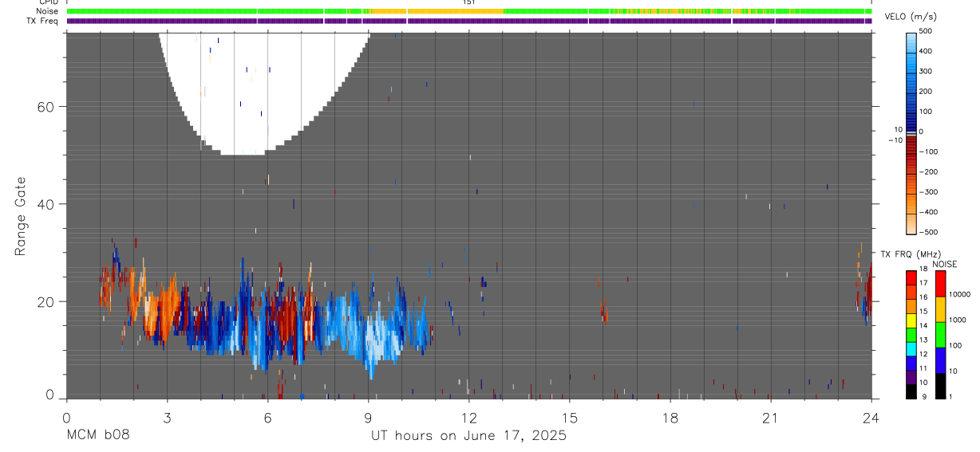Click the 'Range Gate' y-axis title

22,217
